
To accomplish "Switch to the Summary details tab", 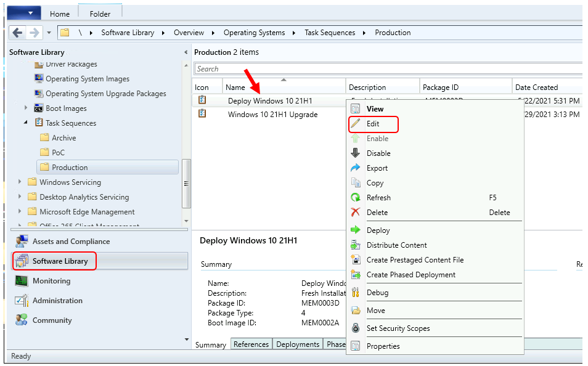I will click(x=210, y=344).
